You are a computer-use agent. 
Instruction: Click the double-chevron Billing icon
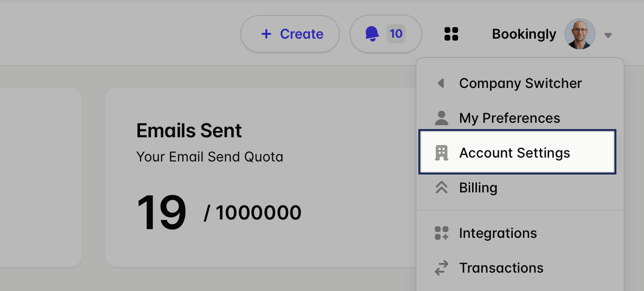[441, 188]
